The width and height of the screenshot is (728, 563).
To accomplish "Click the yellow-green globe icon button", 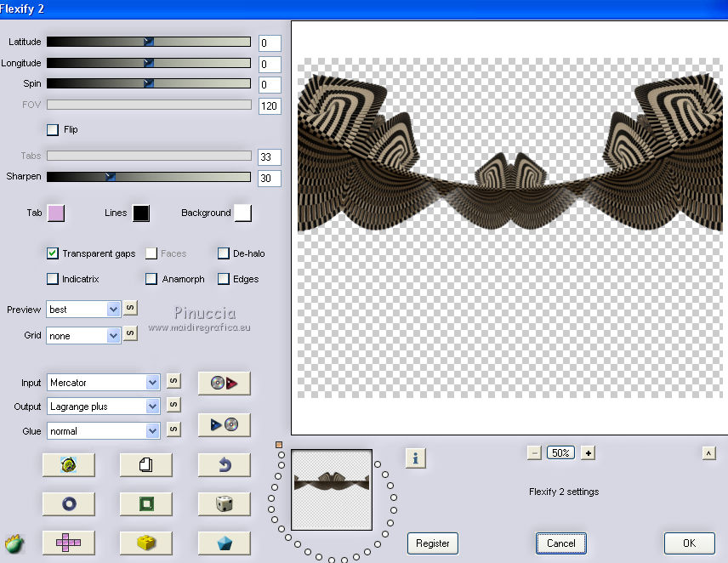I will 69,464.
